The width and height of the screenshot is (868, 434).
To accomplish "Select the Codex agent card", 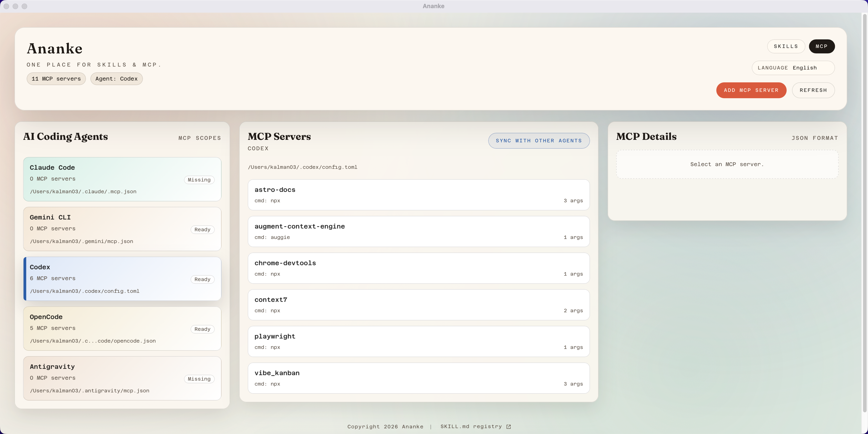I will tap(122, 279).
